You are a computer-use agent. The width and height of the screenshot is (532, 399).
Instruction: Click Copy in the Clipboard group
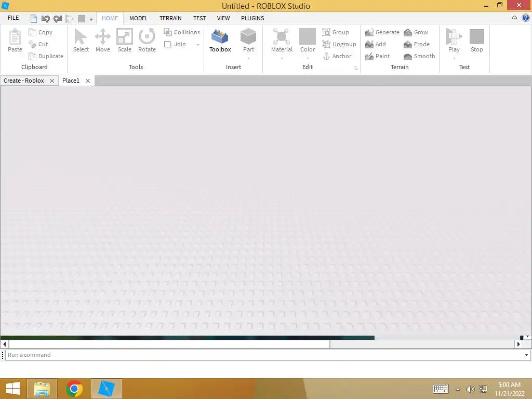coord(41,32)
